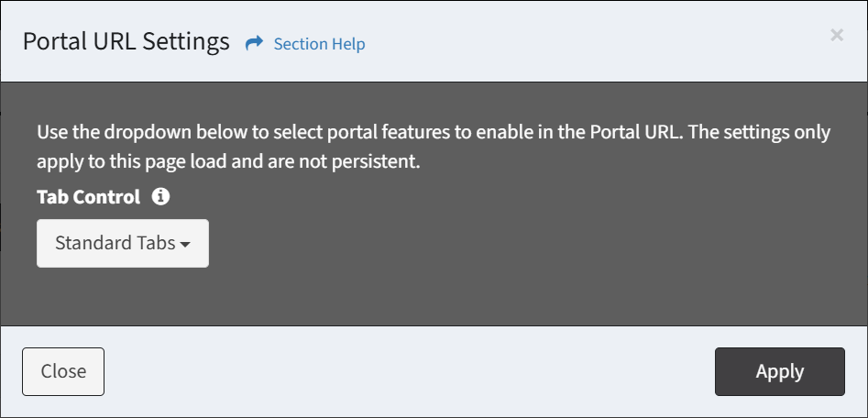Click the Tab Control info icon
The height and width of the screenshot is (418, 868).
(x=160, y=196)
